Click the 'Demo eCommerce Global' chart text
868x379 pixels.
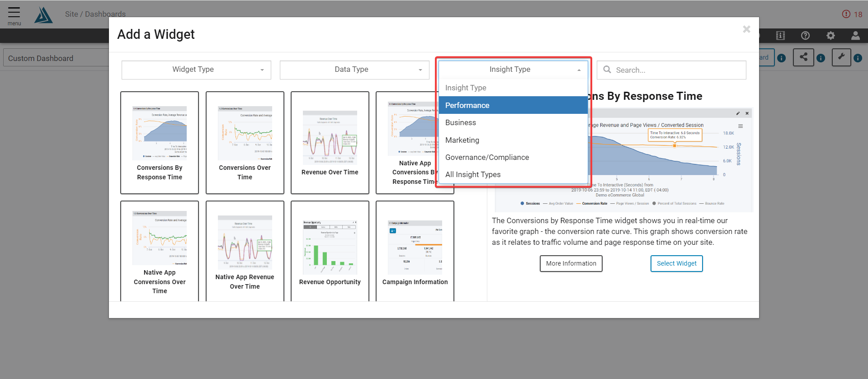click(x=620, y=195)
